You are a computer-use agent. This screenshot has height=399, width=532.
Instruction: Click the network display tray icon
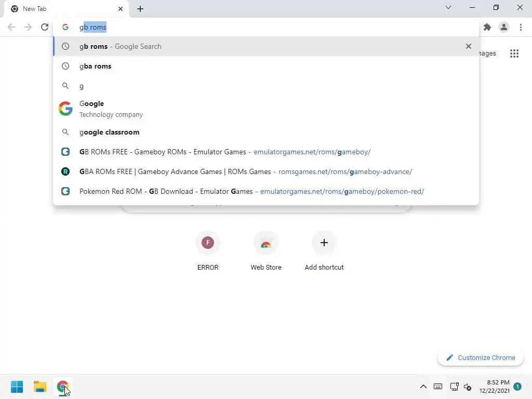[x=454, y=387]
